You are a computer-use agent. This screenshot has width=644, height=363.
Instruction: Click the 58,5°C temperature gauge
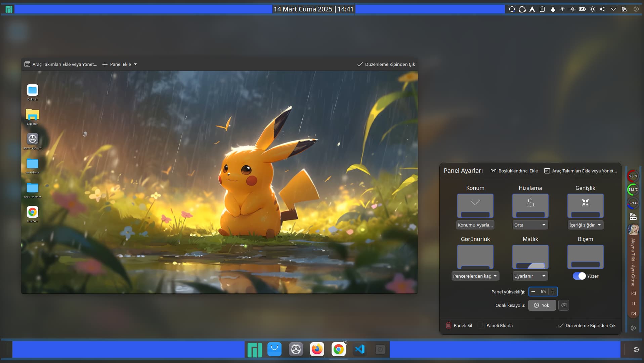click(x=633, y=189)
